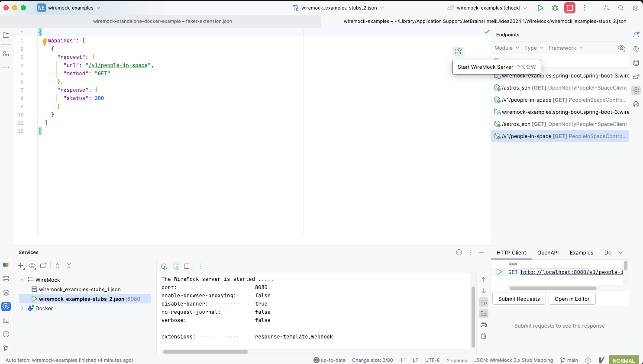
Task: Click the 2 spaces indent status entry
Action: coord(457,360)
